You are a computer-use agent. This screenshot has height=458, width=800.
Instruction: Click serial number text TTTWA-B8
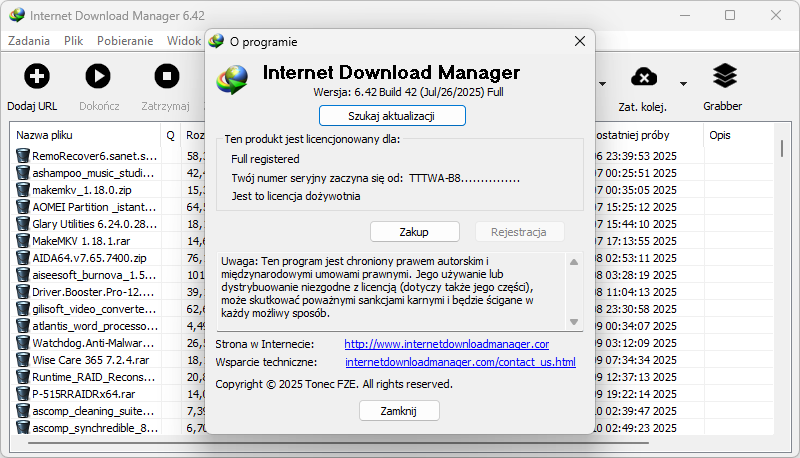click(x=464, y=179)
